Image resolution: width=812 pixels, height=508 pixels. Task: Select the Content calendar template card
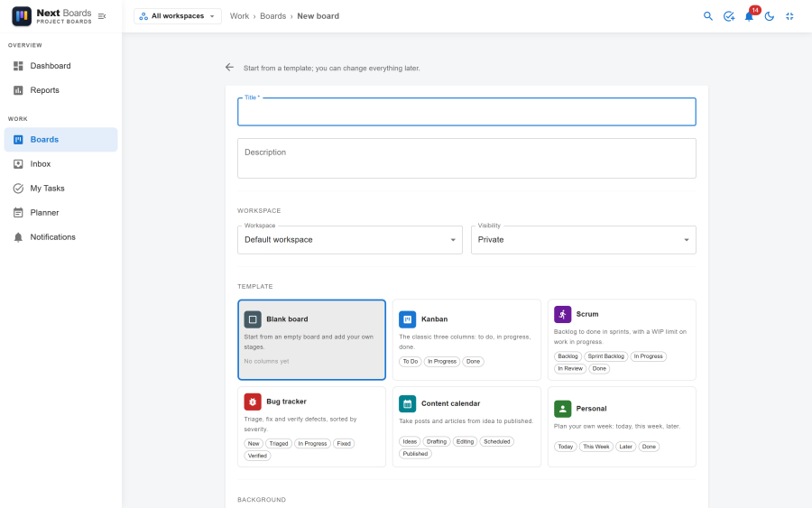[466, 427]
